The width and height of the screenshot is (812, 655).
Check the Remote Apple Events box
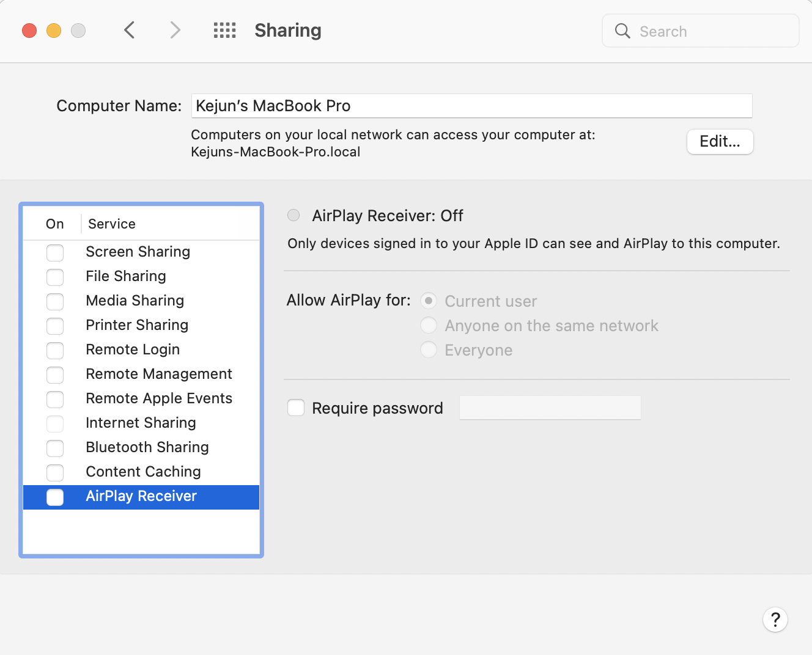[55, 399]
